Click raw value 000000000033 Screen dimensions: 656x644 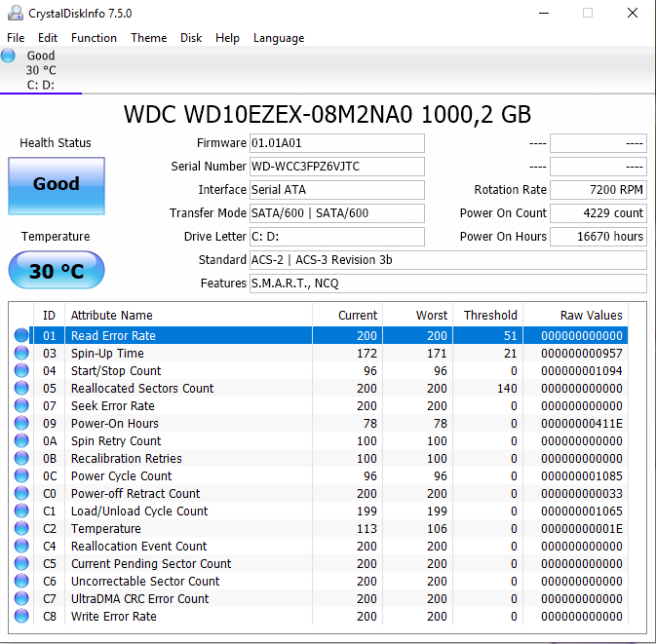pos(581,494)
